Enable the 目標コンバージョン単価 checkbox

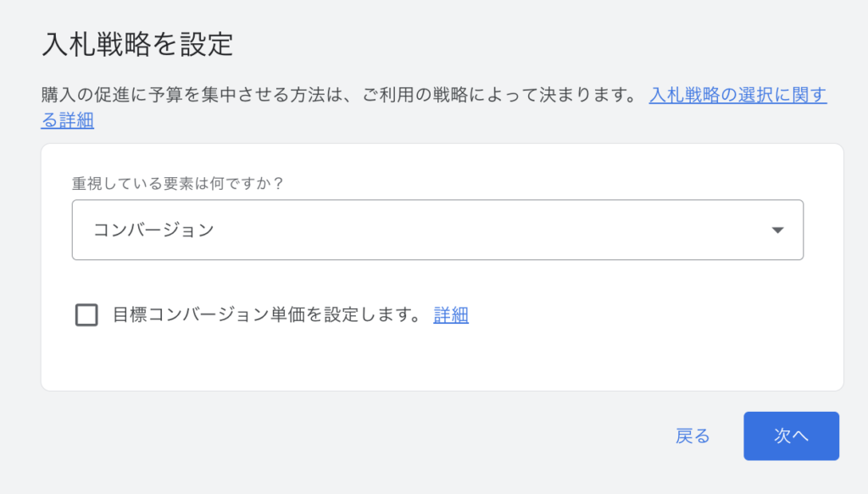86,315
